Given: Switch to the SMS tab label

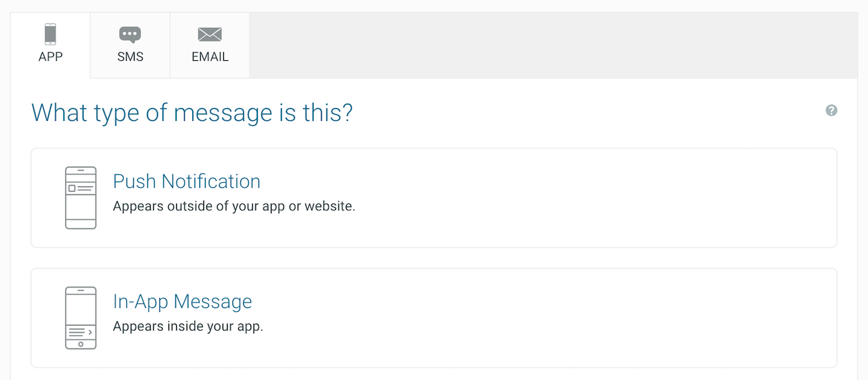Looking at the screenshot, I should (x=130, y=57).
